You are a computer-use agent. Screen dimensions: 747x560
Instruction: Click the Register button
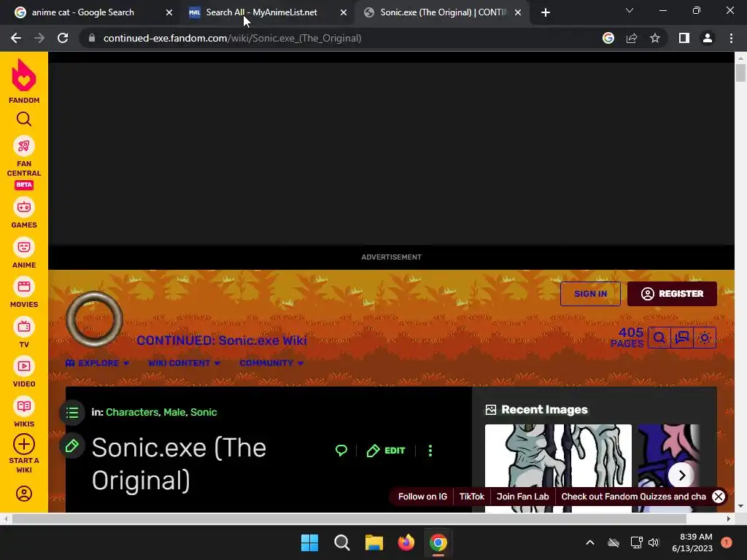coord(672,294)
